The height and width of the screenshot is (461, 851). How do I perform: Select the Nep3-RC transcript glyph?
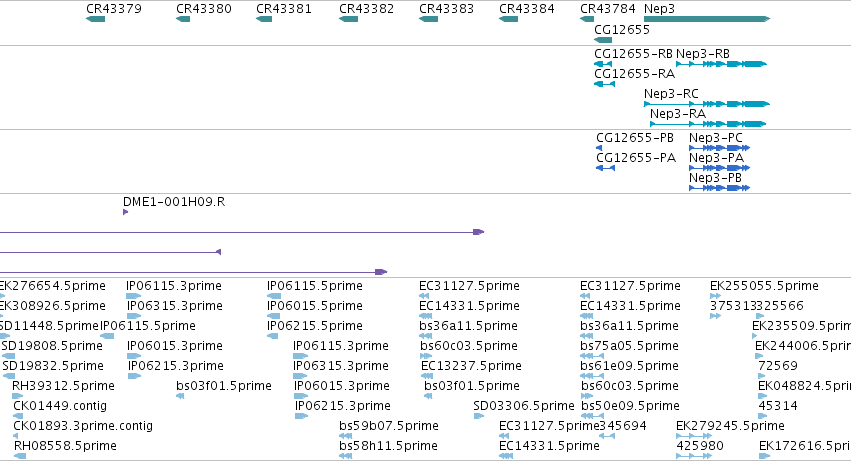707,104
